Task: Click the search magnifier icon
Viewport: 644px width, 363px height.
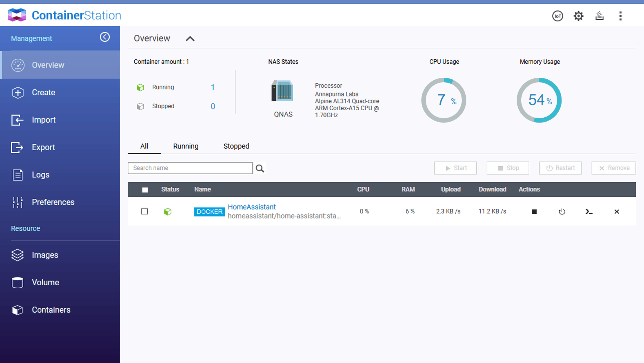Action: point(260,168)
